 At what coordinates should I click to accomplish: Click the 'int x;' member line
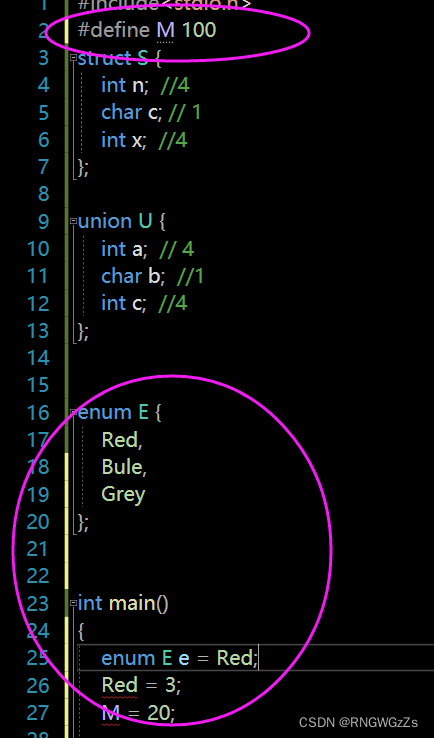pos(124,140)
